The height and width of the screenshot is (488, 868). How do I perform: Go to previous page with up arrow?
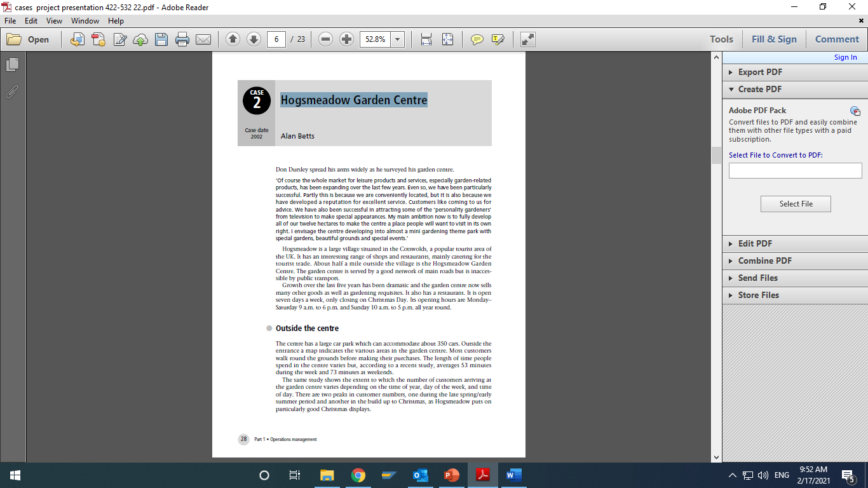(233, 39)
